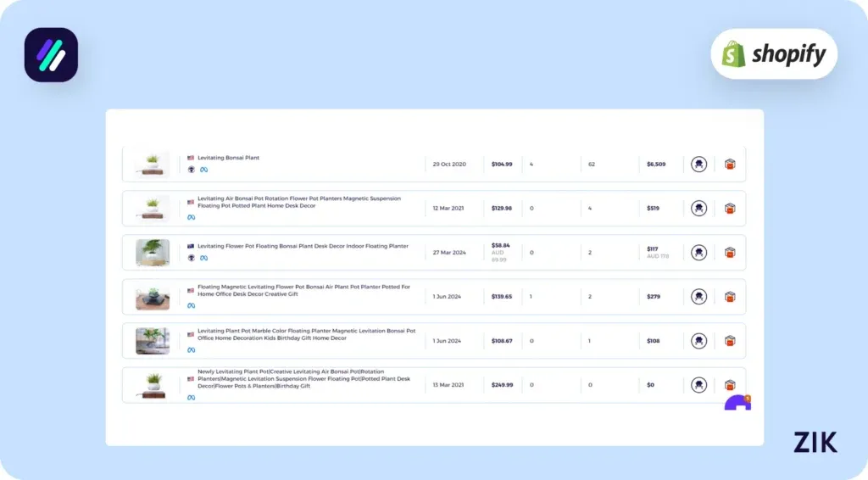Select the spy icon in the $58.84 row
The height and width of the screenshot is (480, 868).
[x=698, y=252]
